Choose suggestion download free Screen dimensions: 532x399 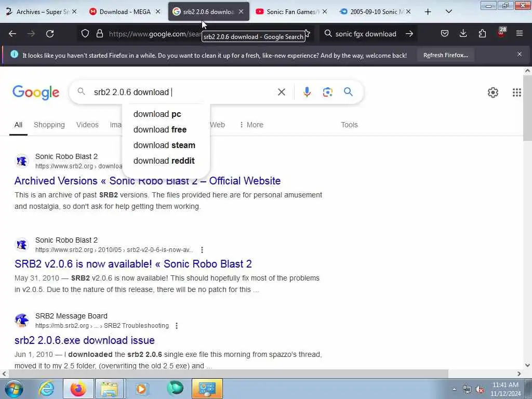166,129
